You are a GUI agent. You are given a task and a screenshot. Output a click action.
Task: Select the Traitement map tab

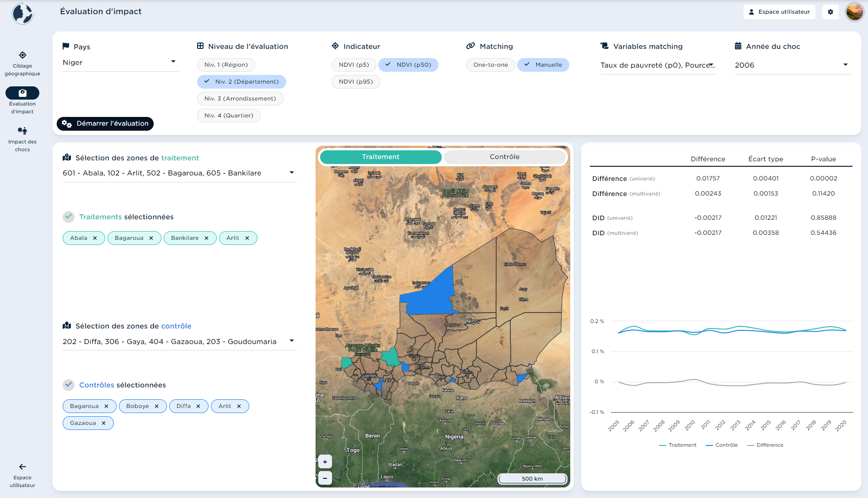[380, 157]
